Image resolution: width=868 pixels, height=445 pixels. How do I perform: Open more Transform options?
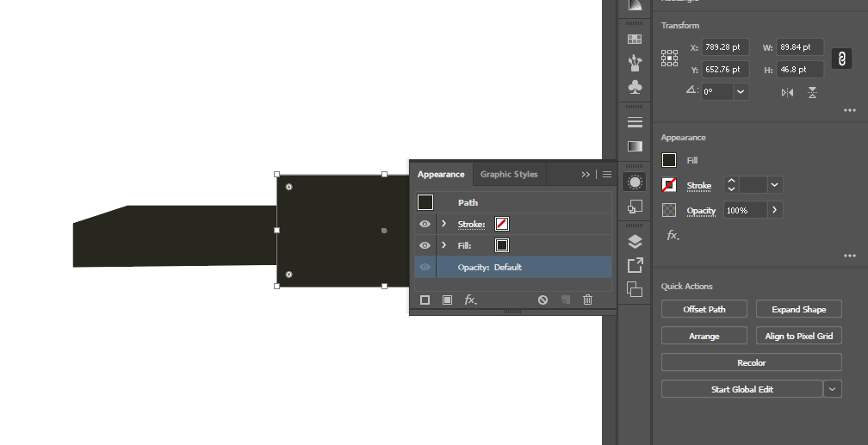tap(850, 110)
